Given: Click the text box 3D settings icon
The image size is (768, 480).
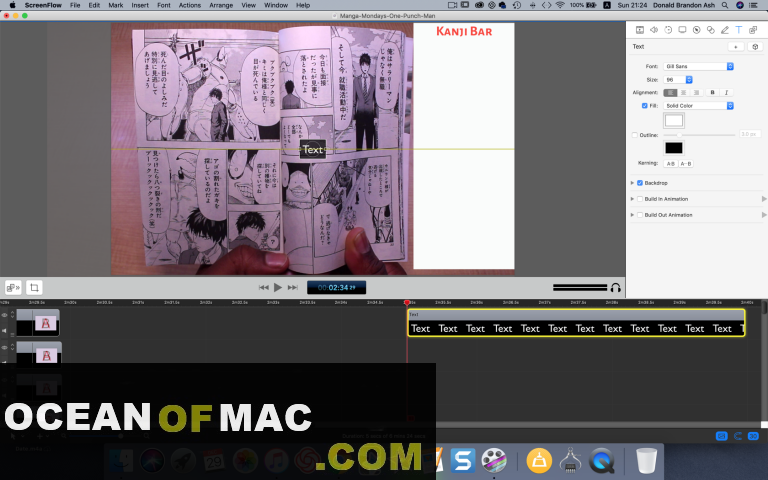Looking at the screenshot, I should pos(755,47).
